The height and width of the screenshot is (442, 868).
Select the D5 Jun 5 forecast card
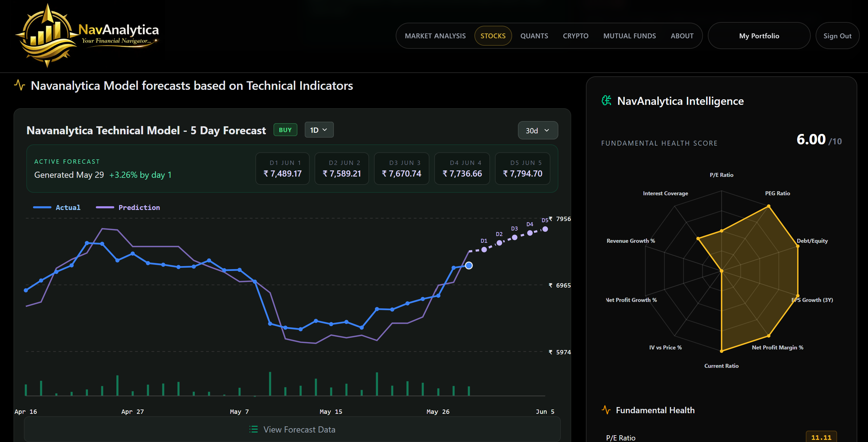coord(523,169)
